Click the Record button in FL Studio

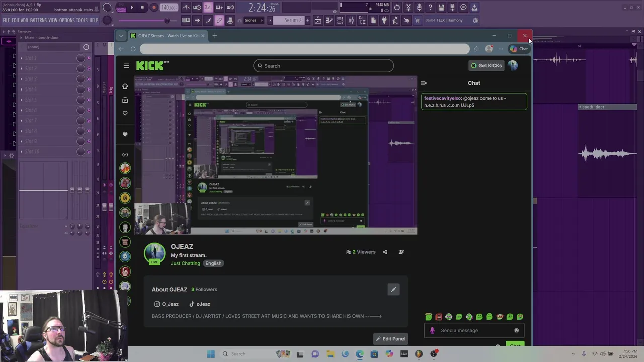coord(154,8)
